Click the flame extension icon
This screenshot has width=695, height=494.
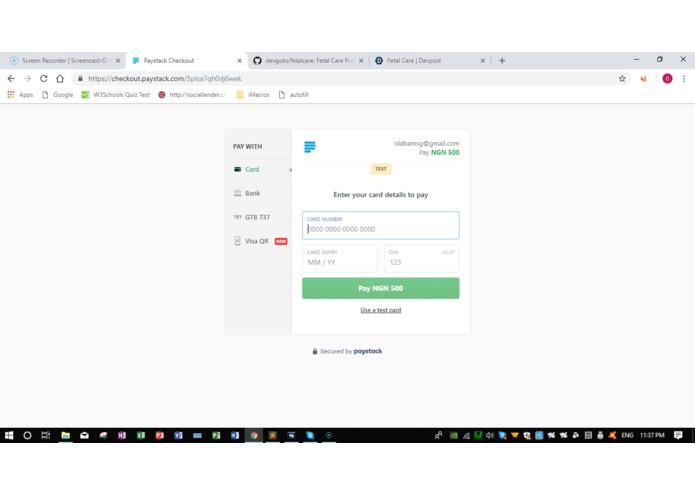click(643, 78)
